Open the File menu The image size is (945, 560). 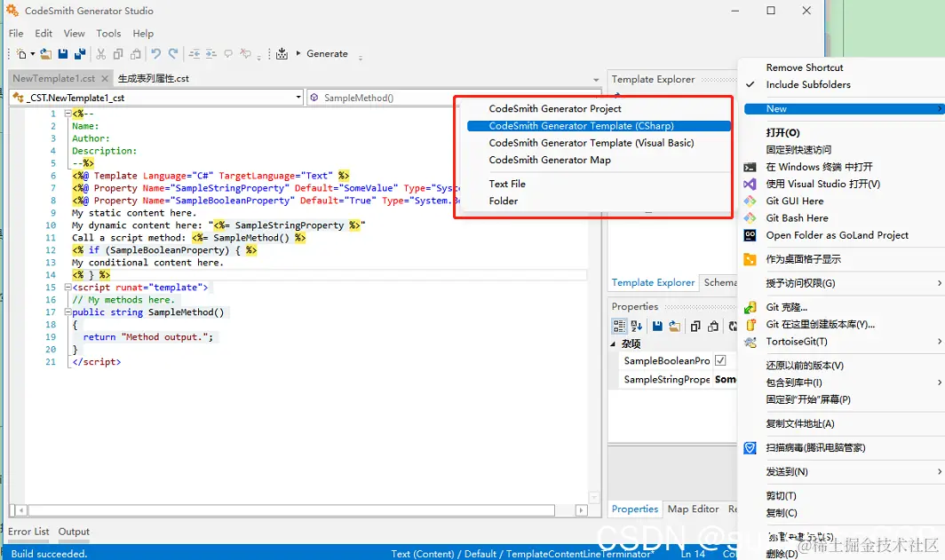pyautogui.click(x=16, y=33)
